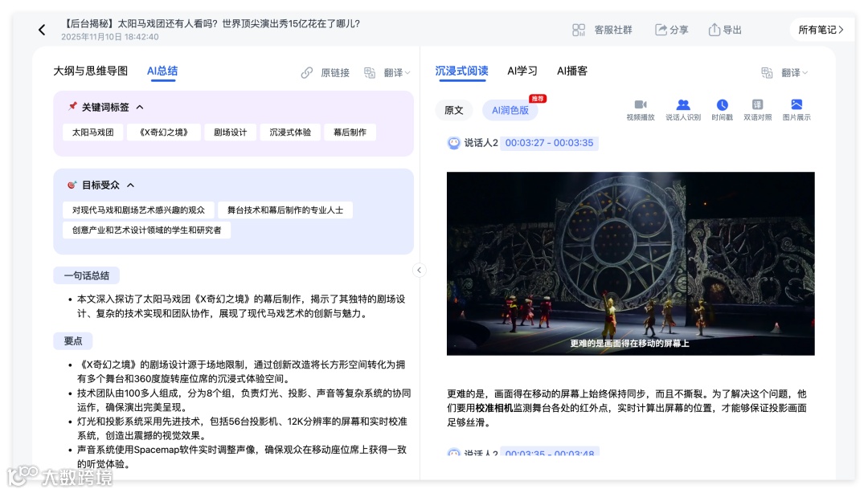Switch to AI润色版 version
This screenshot has height=493, width=868.
[510, 110]
